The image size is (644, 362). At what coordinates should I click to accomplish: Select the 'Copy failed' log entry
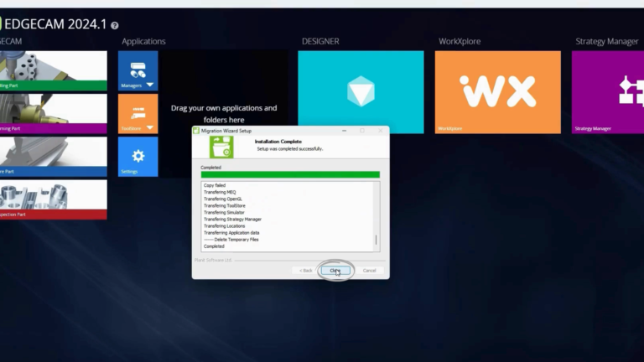(x=215, y=185)
